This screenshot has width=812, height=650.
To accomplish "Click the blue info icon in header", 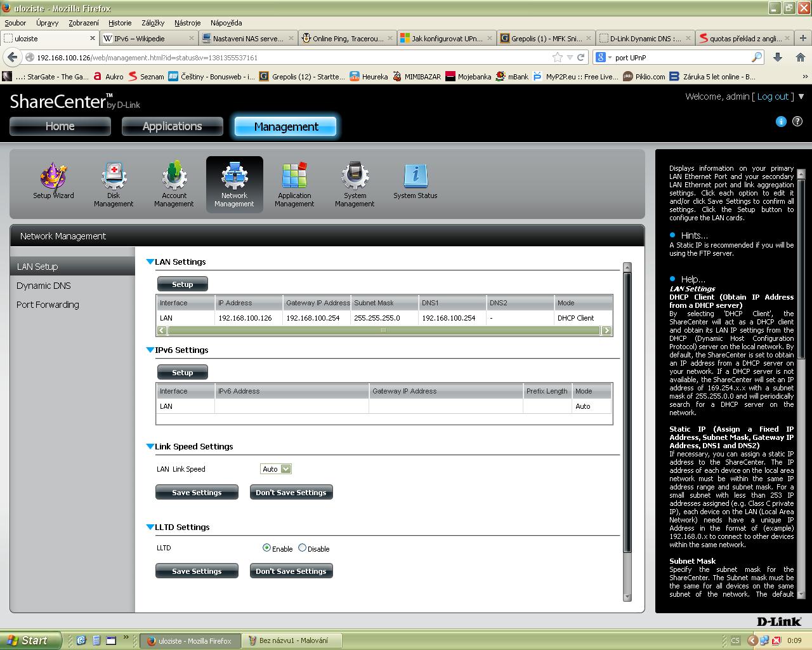I will click(781, 121).
